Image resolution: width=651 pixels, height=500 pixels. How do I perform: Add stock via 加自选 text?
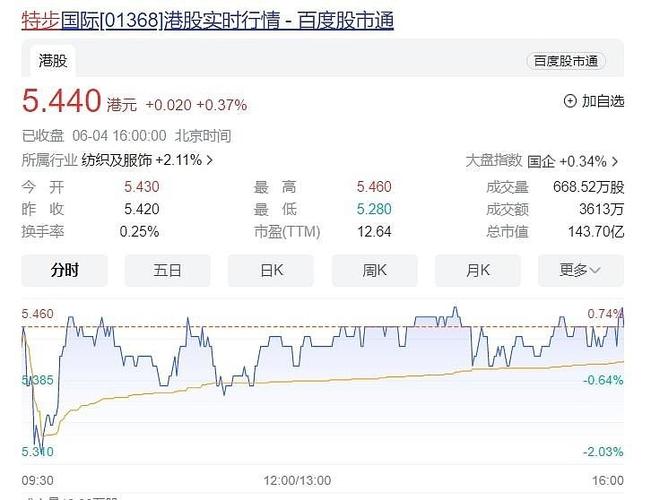(x=603, y=101)
